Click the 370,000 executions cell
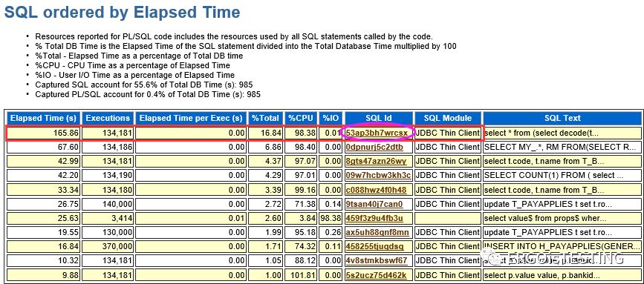This screenshot has width=644, height=284. 108,246
